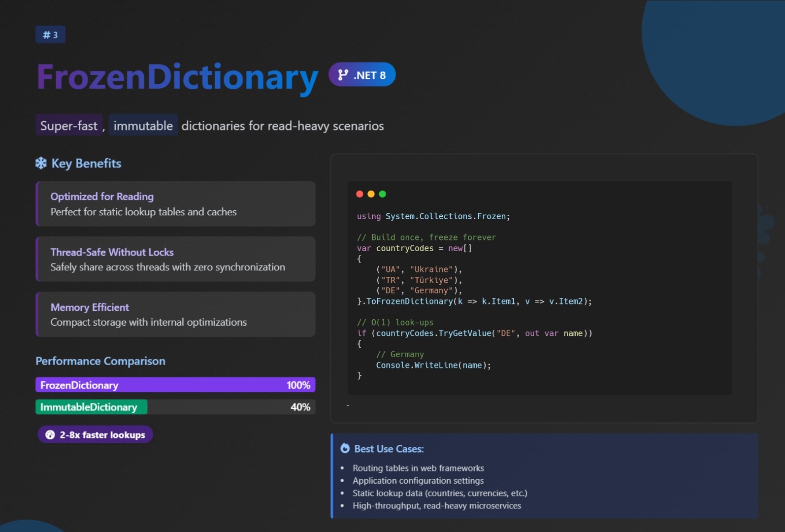The height and width of the screenshot is (532, 785).
Task: Click 'dictionaries for read-heavy scenarios' subtitle
Action: [x=283, y=126]
